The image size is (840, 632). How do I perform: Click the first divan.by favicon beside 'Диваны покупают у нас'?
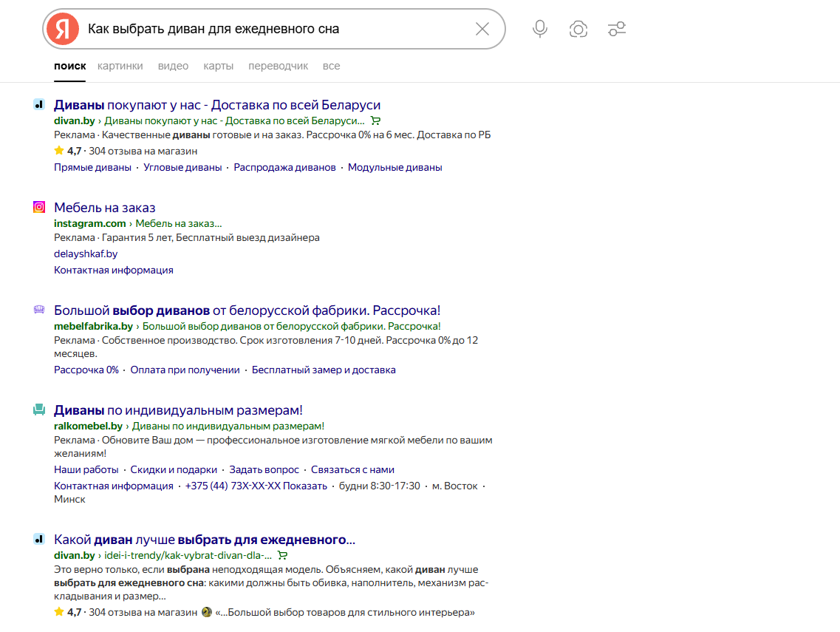tap(39, 104)
